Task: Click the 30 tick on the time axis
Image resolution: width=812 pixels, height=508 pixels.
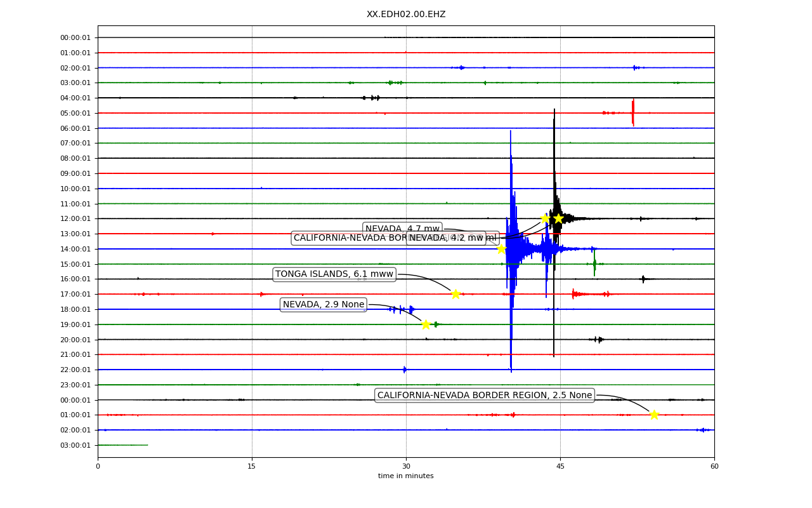Action: coord(406,467)
